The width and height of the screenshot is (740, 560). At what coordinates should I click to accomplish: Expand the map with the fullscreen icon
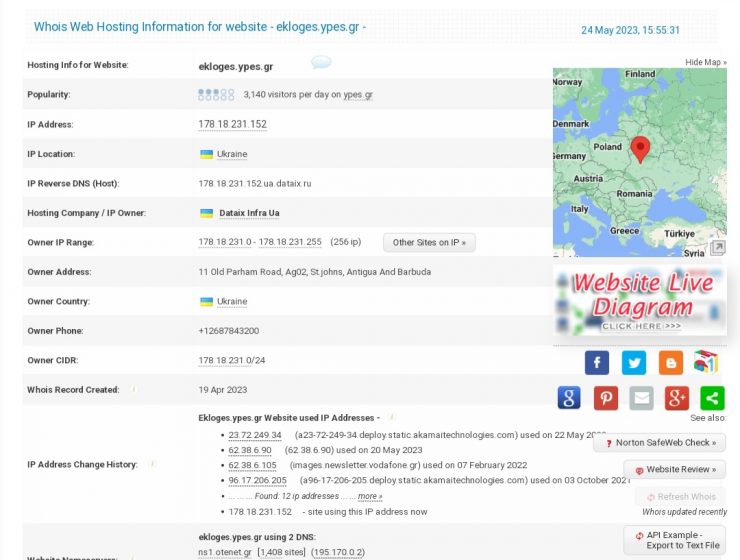coord(717,248)
